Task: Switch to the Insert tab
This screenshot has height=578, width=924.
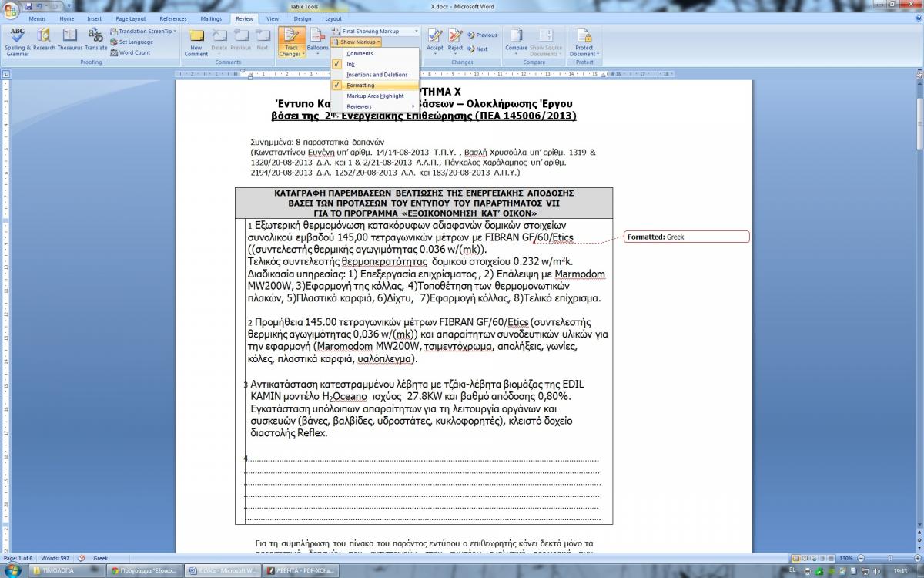Action: [94, 18]
